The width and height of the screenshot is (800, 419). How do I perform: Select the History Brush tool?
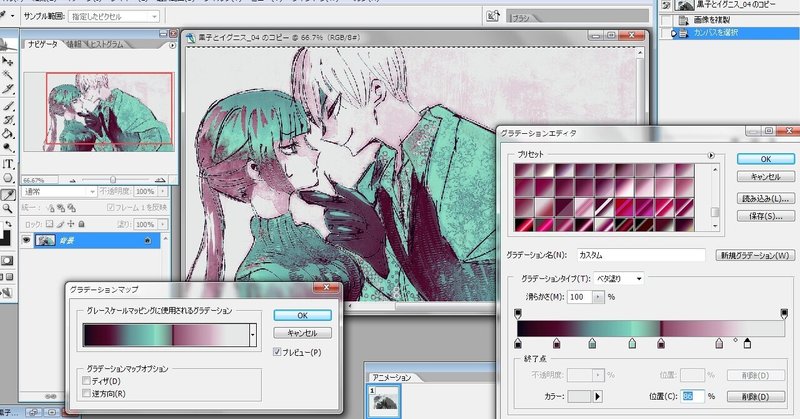[8, 120]
